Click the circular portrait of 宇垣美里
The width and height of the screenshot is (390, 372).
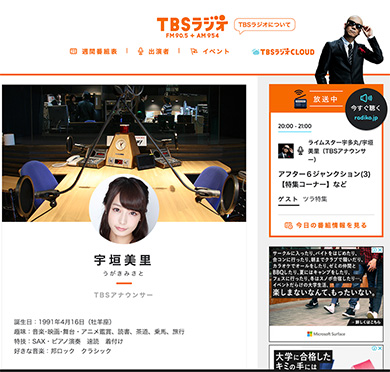124,209
